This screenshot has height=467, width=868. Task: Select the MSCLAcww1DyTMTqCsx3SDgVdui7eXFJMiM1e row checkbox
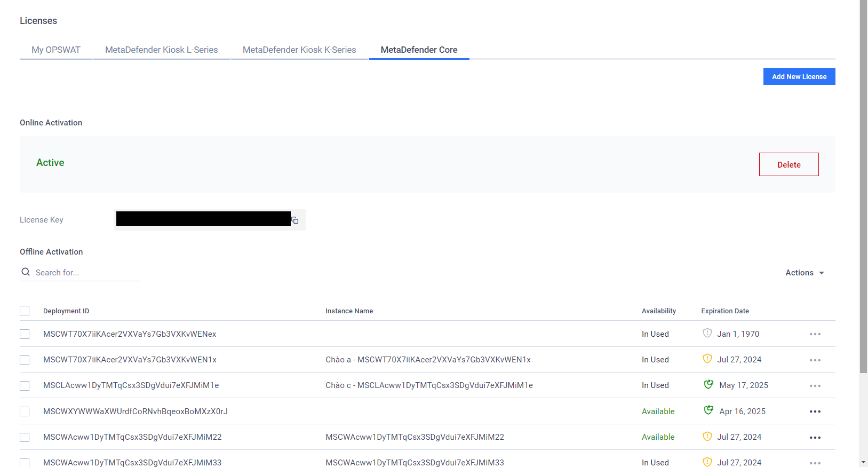25,386
